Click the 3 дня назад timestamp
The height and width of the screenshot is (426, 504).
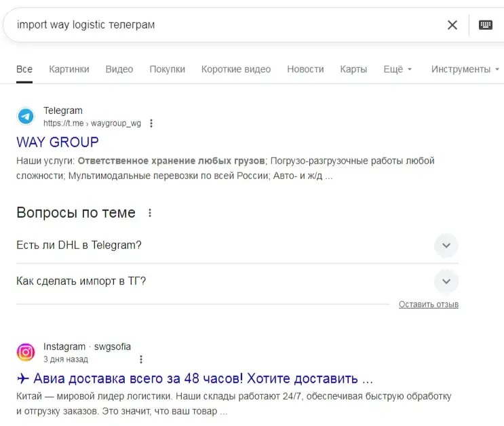coord(66,359)
